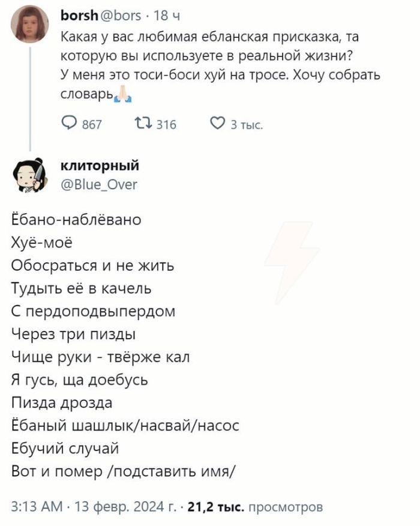Open borsh's profile picture
The image size is (420, 526).
(x=30, y=25)
